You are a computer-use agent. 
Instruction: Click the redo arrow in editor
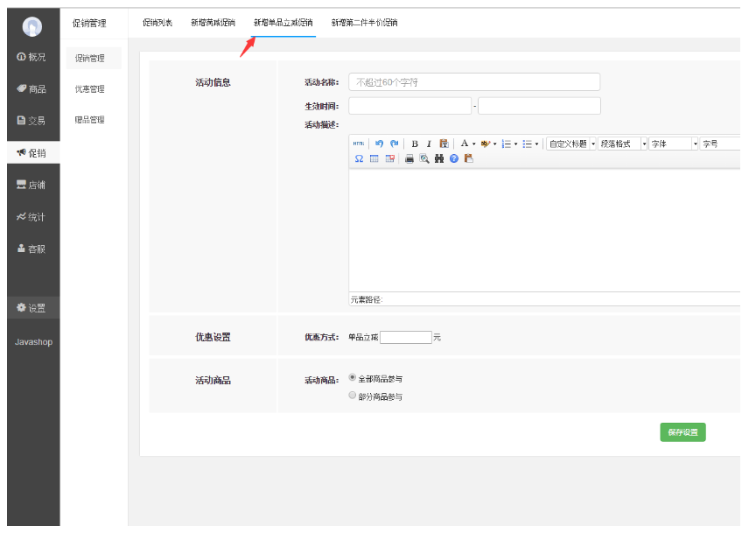(x=394, y=144)
